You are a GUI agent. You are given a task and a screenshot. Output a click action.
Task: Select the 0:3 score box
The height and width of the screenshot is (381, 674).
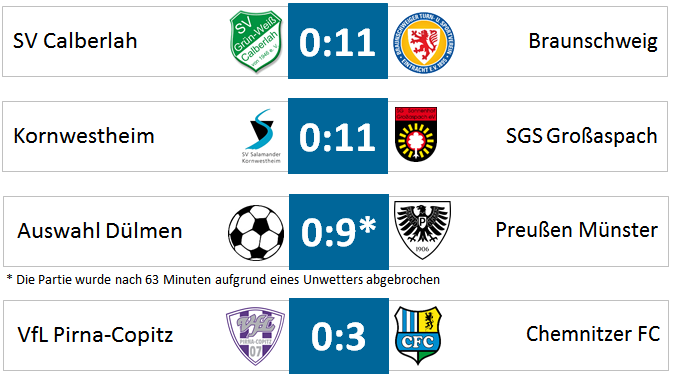tap(339, 336)
